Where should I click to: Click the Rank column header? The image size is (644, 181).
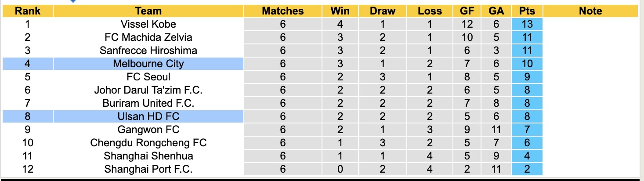pos(28,11)
